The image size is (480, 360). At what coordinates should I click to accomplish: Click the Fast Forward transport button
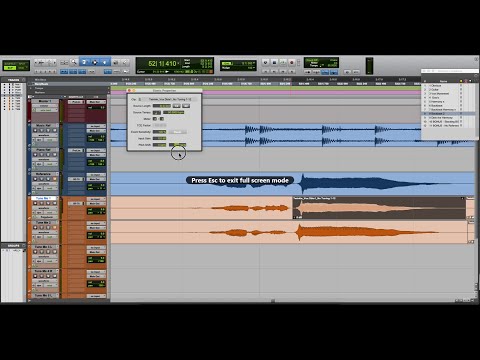[283, 72]
